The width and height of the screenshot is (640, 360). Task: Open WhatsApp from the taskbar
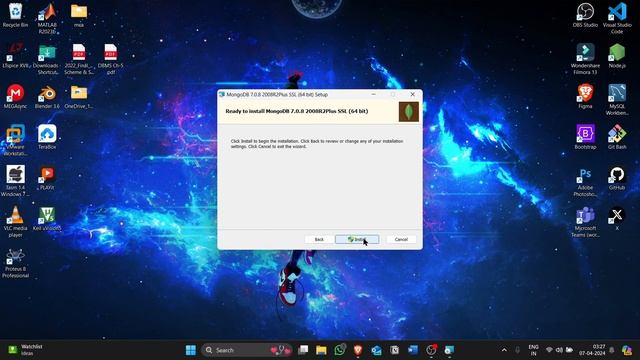pos(340,350)
